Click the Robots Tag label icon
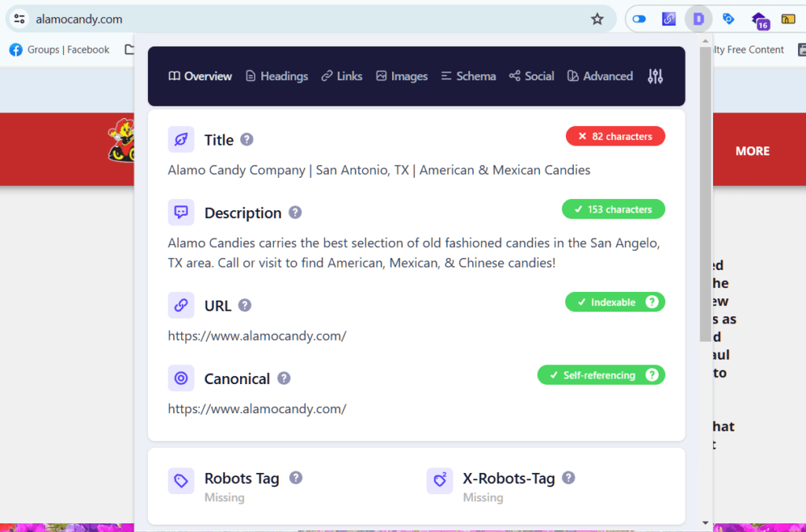 [181, 481]
